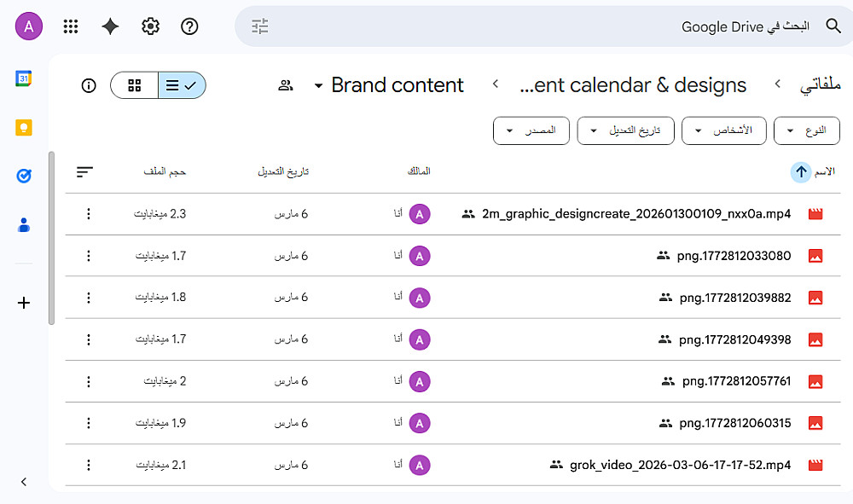Reverse sort direction on name column
Image resolution: width=853 pixels, height=504 pixels.
tap(801, 171)
